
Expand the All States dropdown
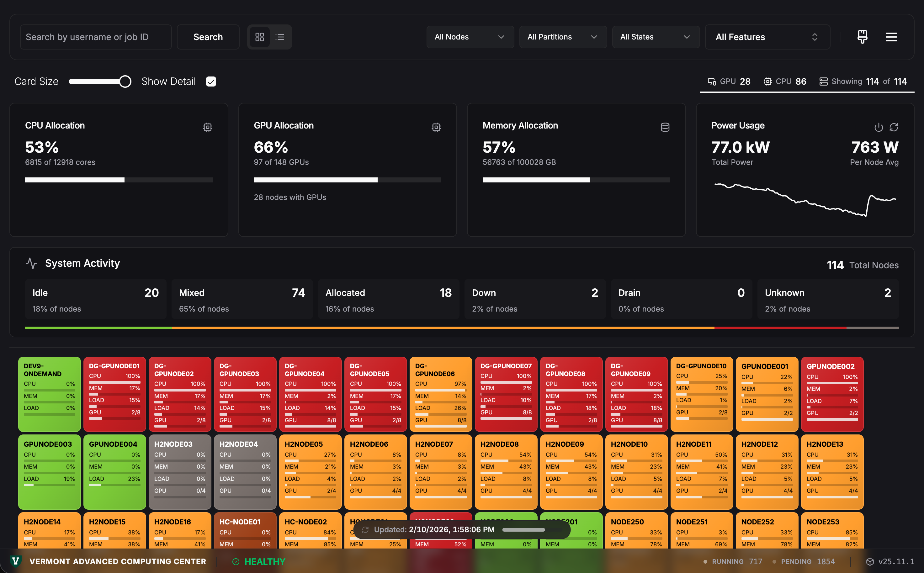[656, 37]
